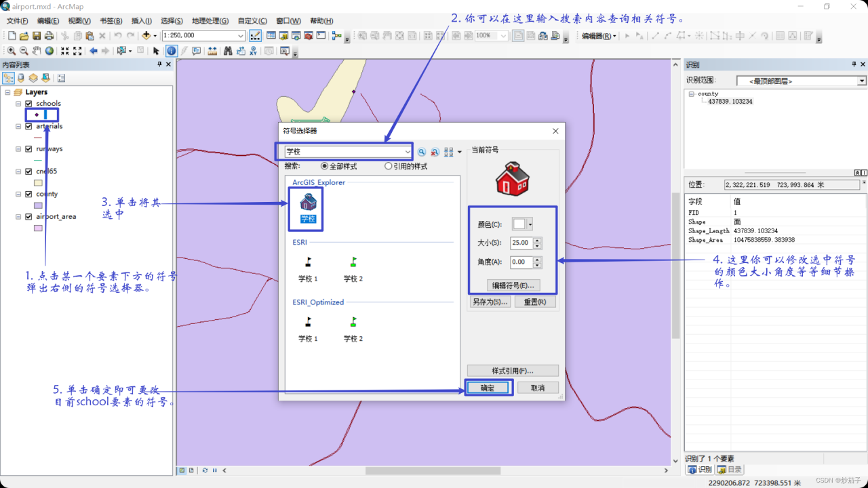The width and height of the screenshot is (868, 488).
Task: Click the 编辑符号(E)... button
Action: (x=513, y=285)
